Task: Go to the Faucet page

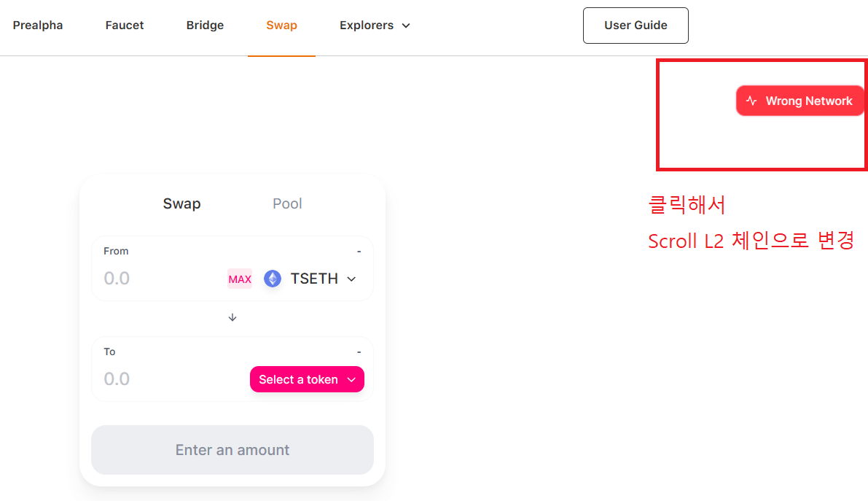Action: click(125, 26)
